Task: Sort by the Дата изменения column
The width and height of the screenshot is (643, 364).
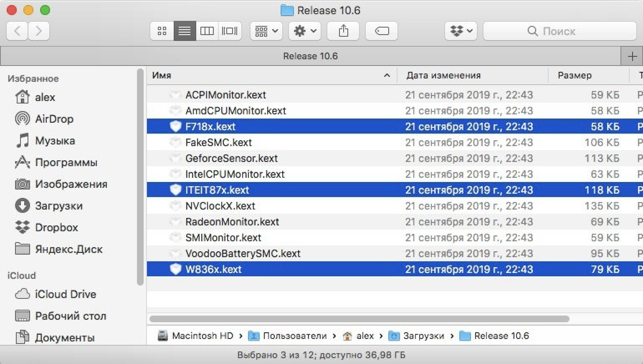Action: 443,76
